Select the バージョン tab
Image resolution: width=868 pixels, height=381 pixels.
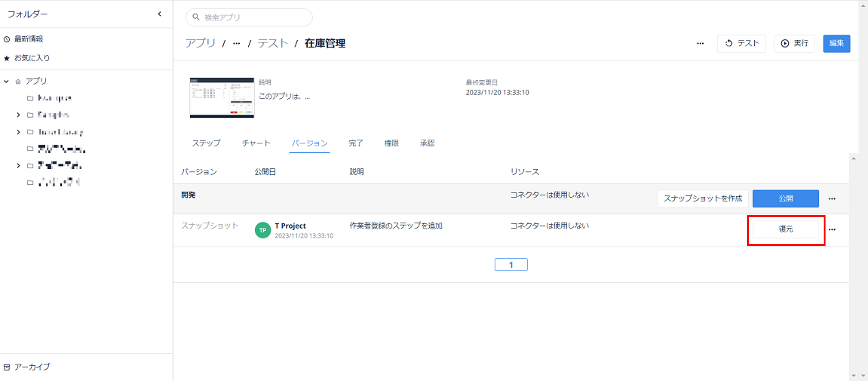(x=309, y=144)
